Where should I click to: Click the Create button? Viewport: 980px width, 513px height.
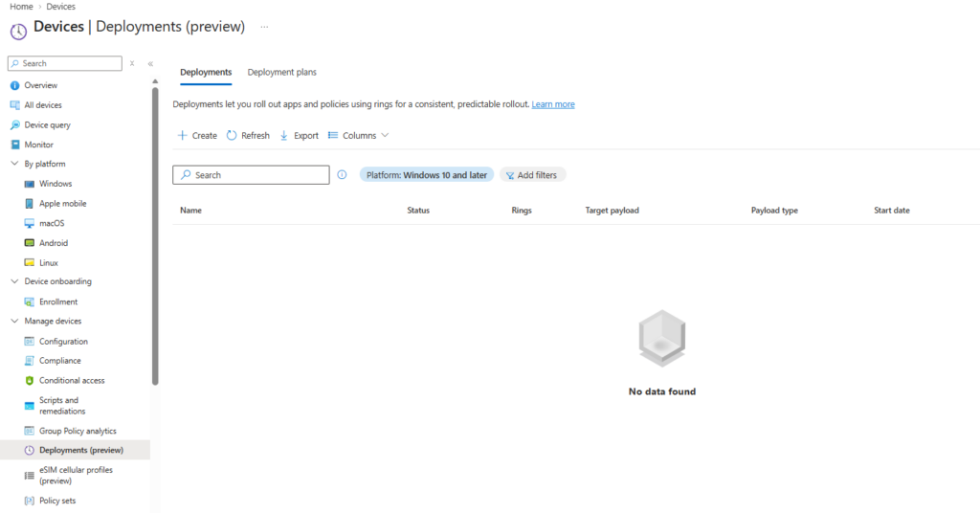point(197,136)
